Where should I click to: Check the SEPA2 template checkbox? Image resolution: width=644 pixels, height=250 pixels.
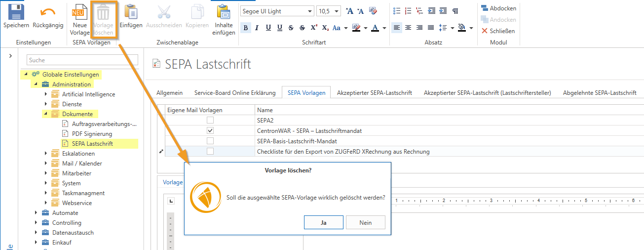[x=210, y=120]
